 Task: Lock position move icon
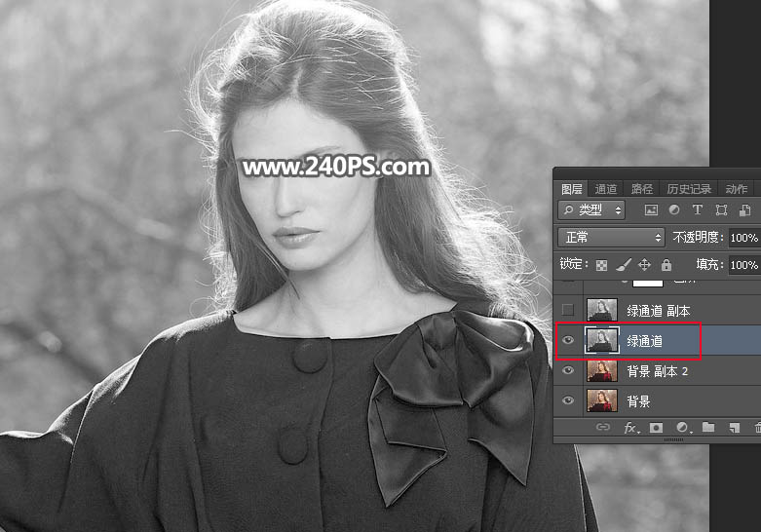point(645,265)
